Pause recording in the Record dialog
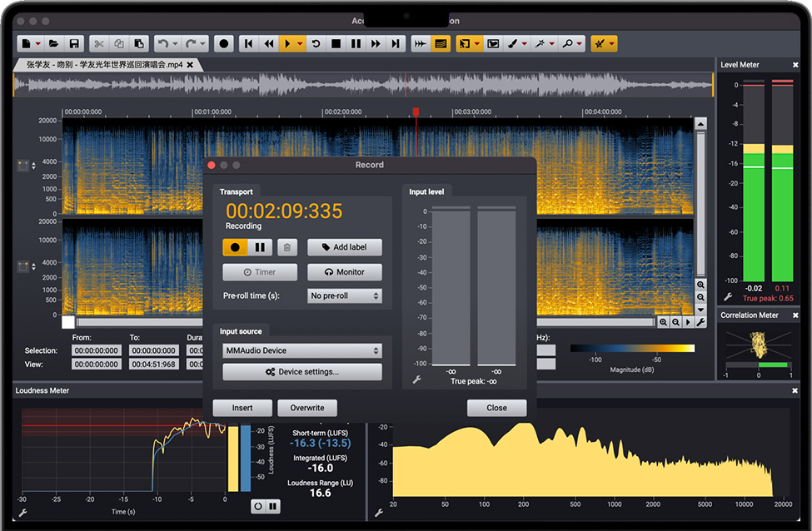The height and width of the screenshot is (531, 812). pos(259,247)
